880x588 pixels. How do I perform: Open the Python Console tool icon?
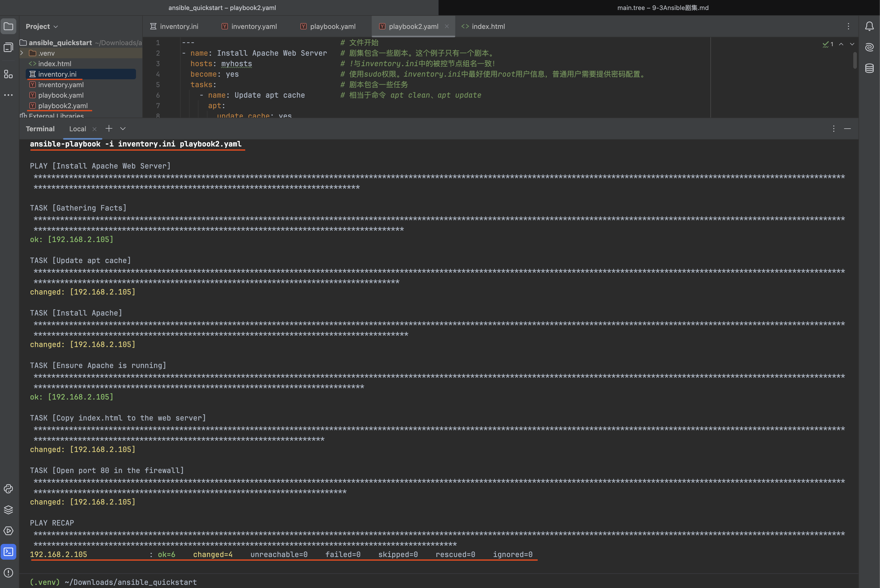[x=8, y=489]
